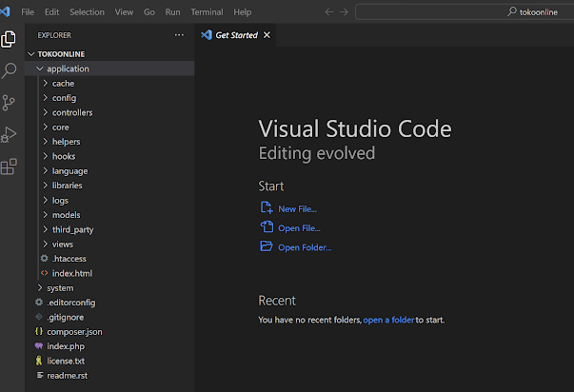Open the Edit menu

(52, 12)
